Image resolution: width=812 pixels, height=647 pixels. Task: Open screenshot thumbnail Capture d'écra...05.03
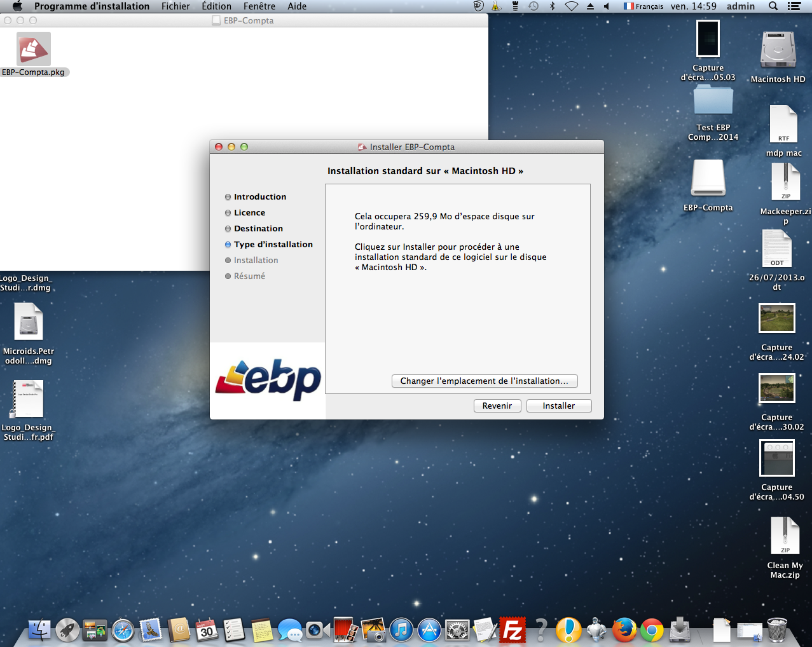pos(708,39)
